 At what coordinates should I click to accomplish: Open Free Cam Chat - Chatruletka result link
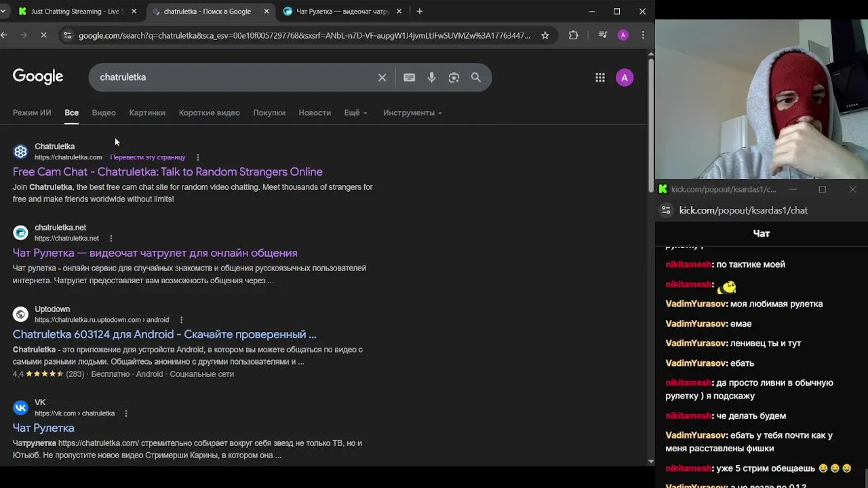pyautogui.click(x=167, y=171)
